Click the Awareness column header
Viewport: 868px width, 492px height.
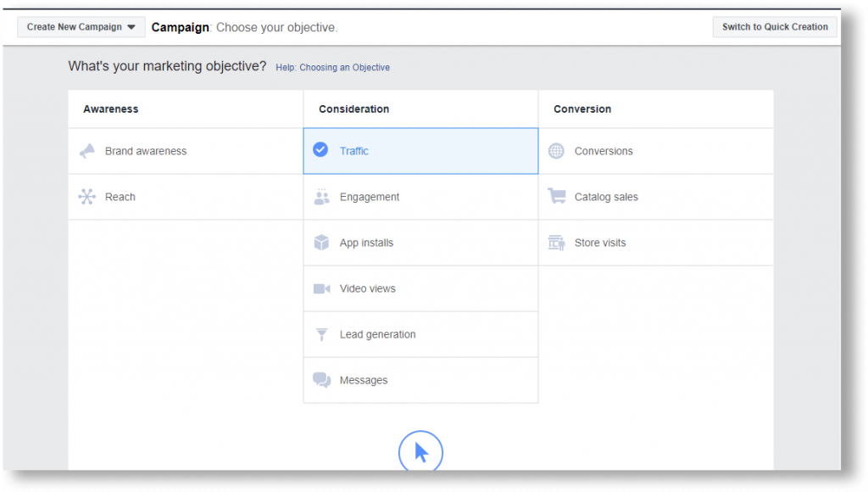click(x=111, y=109)
